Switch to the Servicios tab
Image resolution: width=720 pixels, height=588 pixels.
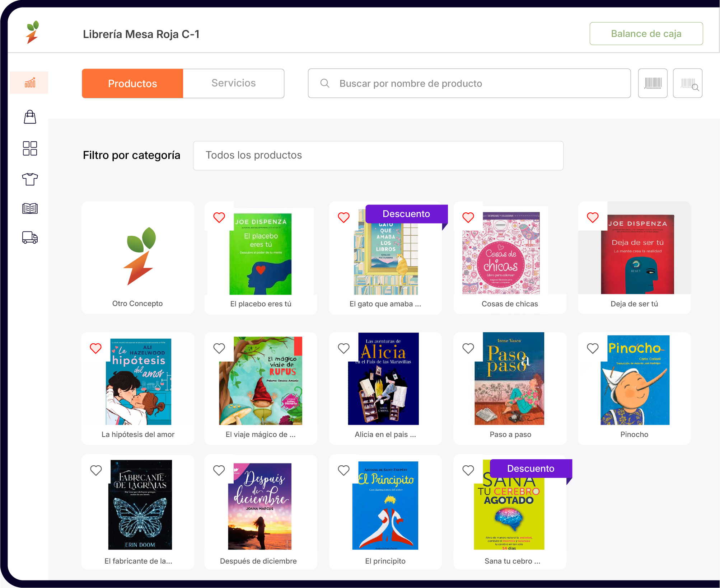233,83
